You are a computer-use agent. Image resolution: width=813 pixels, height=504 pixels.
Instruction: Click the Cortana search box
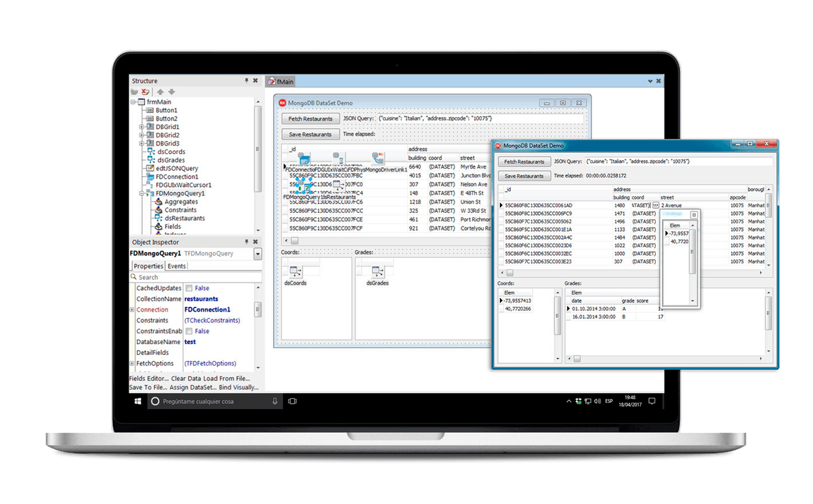(x=215, y=401)
